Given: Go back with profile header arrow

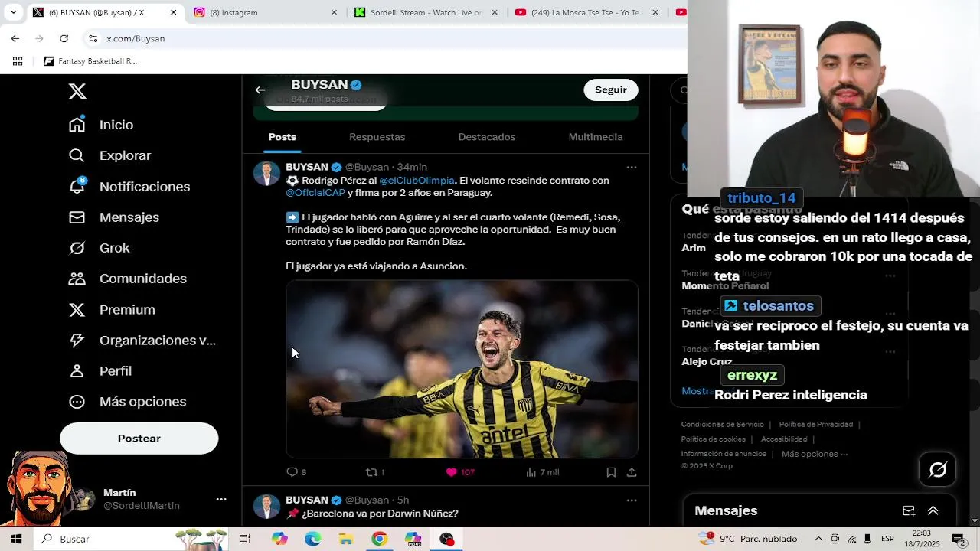Looking at the screenshot, I should pos(260,90).
